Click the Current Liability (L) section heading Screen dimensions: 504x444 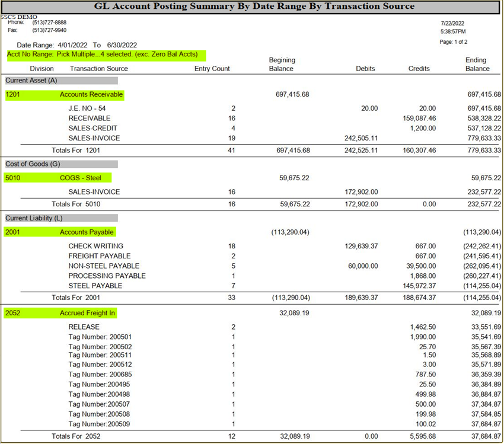click(x=34, y=218)
